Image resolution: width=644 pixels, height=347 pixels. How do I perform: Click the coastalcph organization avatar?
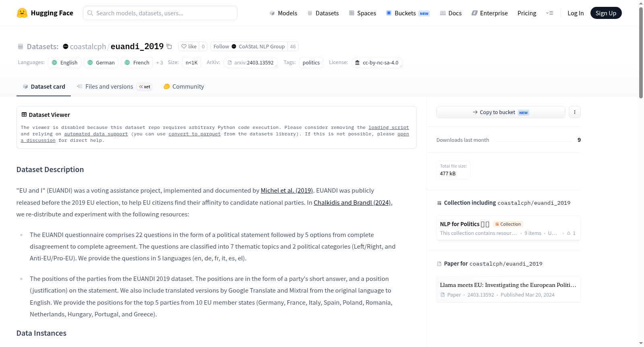[66, 46]
